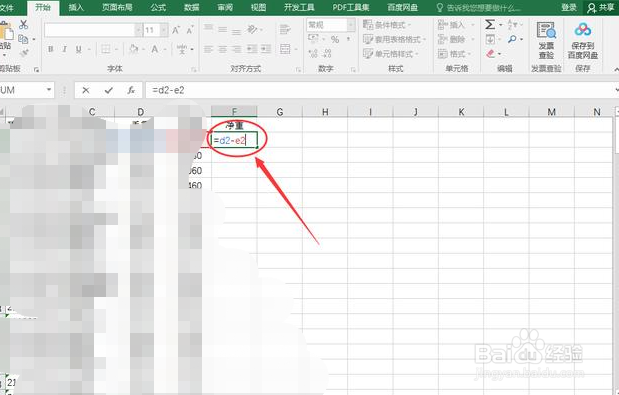The image size is (619, 395).
Task: Click the Clear eraser icon
Action: point(490,53)
